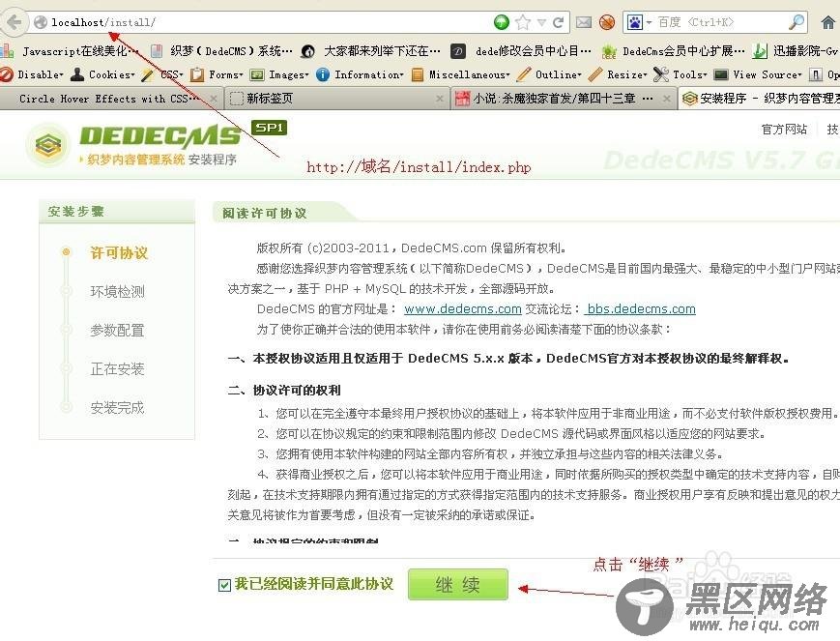Open the www.dedecms.com link
Viewport: 840px width, 641px height.
tap(463, 309)
